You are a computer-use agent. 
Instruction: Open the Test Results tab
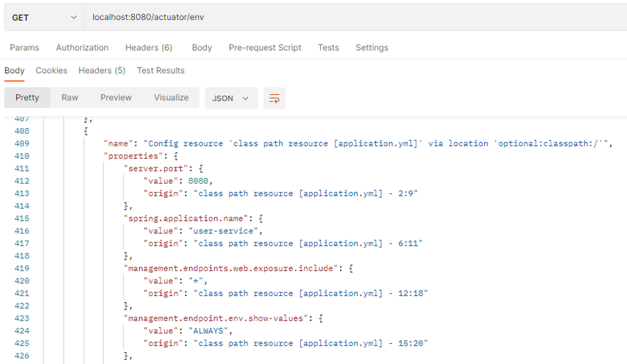pos(160,71)
